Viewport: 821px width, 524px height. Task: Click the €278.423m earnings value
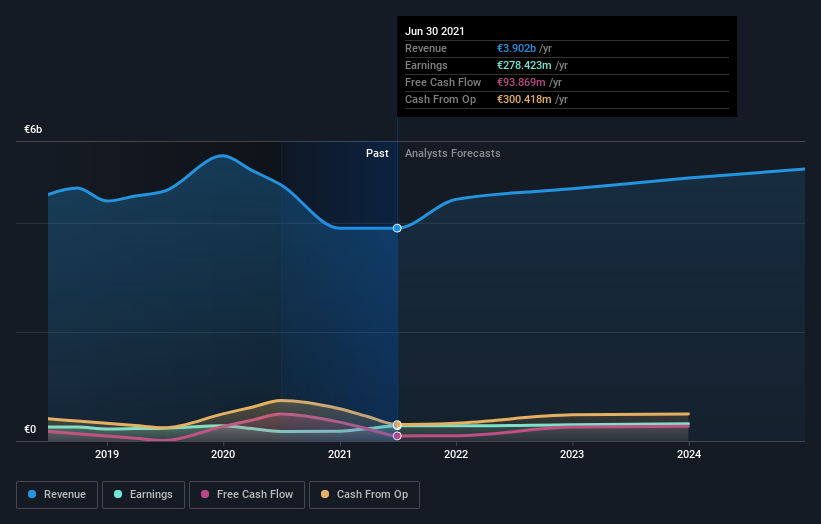click(524, 65)
